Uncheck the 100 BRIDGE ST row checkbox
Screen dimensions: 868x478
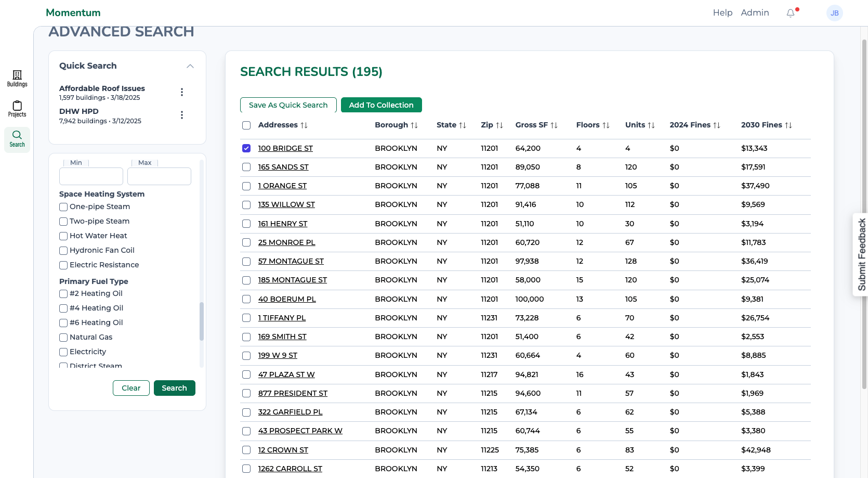tap(246, 148)
